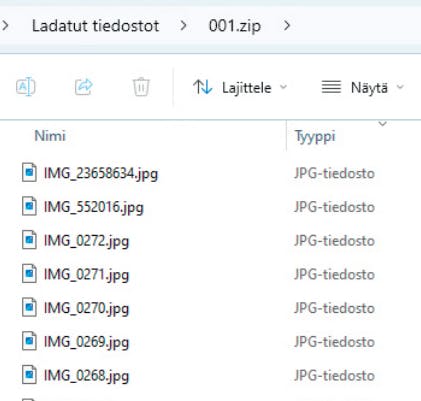Open the Lajittele sort menu
421x401 pixels.
(x=240, y=88)
